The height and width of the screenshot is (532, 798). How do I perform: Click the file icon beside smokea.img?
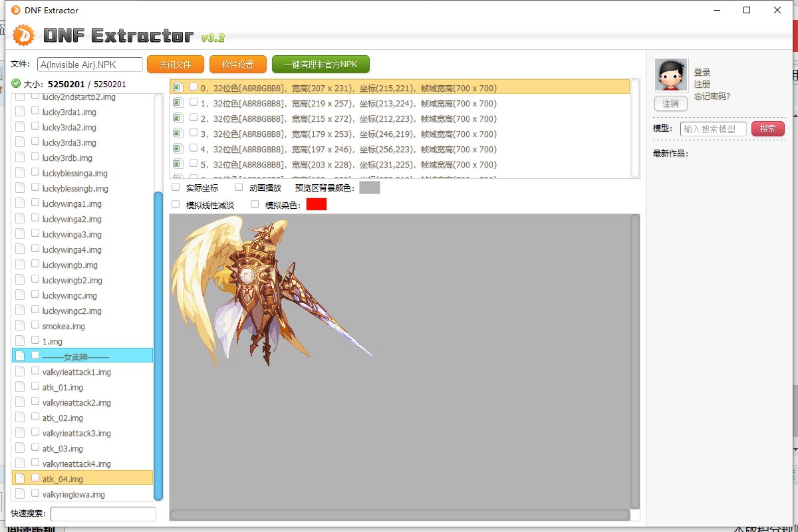[x=20, y=326]
